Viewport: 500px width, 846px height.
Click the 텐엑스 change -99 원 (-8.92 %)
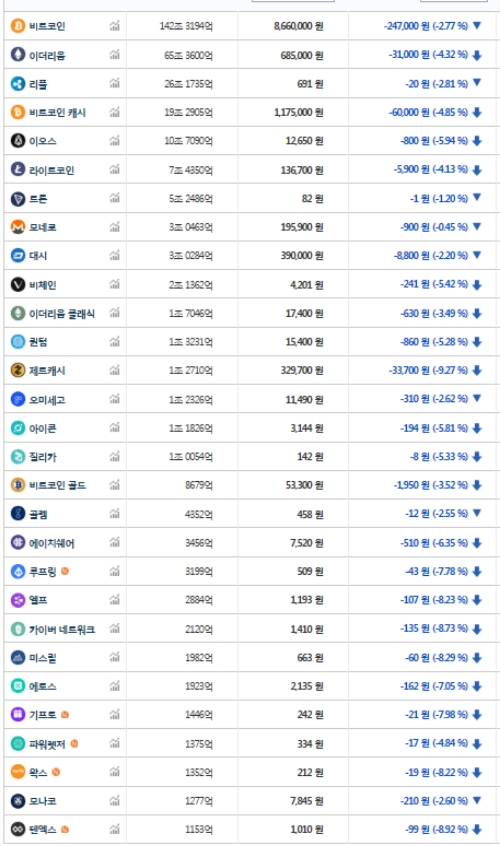coord(436,829)
